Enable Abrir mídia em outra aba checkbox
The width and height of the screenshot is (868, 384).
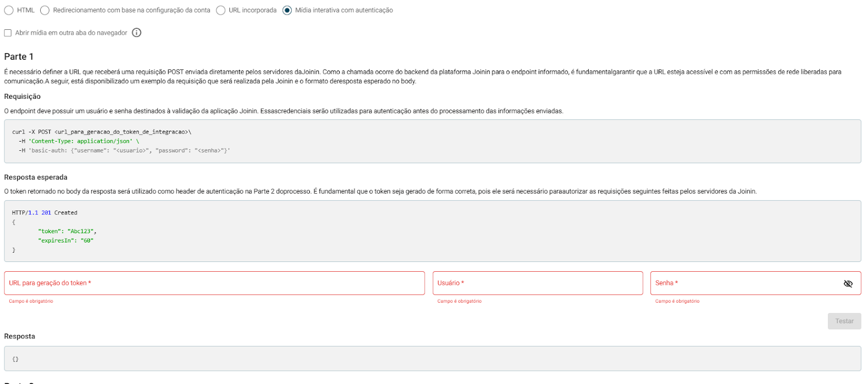click(x=8, y=33)
